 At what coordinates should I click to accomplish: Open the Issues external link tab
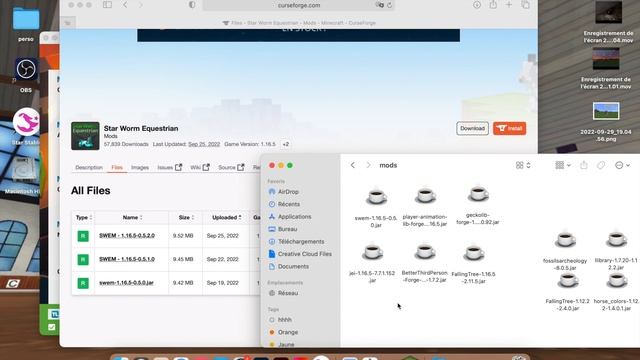click(x=169, y=167)
